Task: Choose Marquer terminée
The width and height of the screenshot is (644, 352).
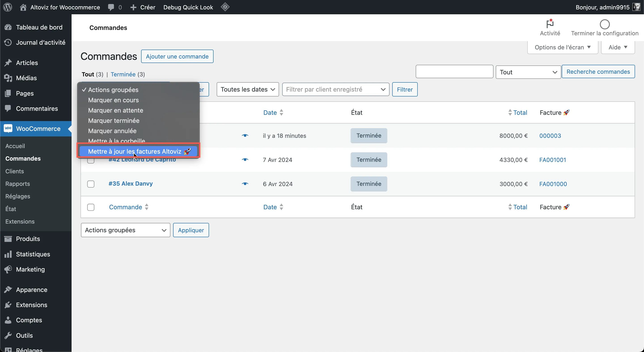Action: pos(138,120)
